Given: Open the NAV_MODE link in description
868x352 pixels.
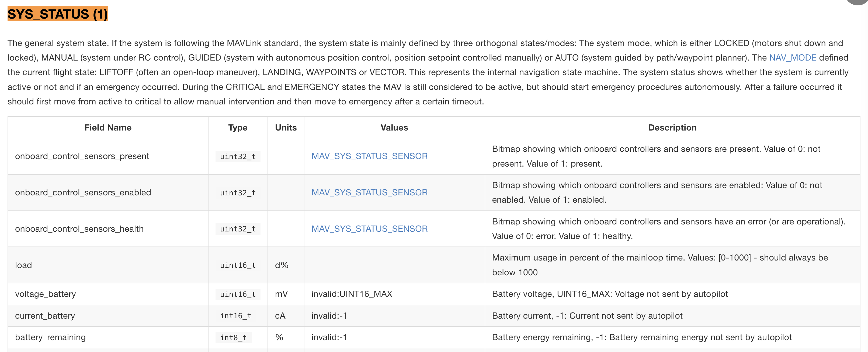Looking at the screenshot, I should (x=793, y=58).
